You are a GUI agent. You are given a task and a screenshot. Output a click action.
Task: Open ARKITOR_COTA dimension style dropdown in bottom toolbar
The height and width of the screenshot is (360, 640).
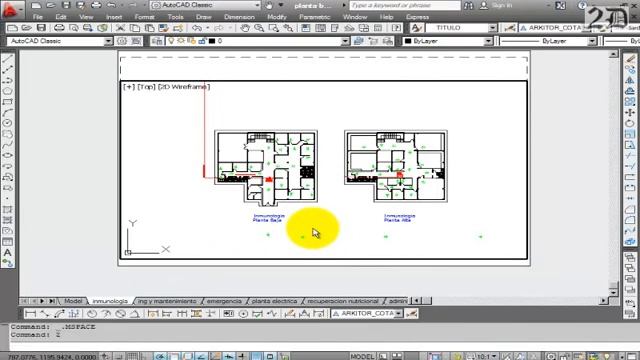(398, 313)
